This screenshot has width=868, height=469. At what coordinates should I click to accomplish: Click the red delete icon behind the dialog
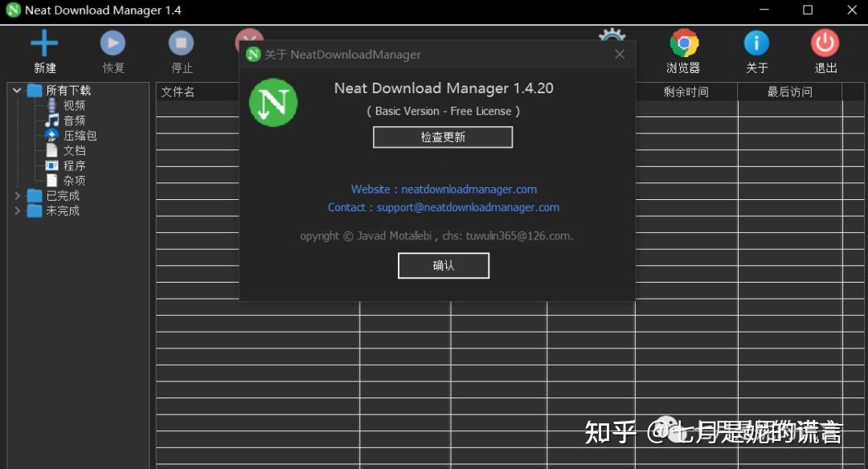tap(249, 35)
